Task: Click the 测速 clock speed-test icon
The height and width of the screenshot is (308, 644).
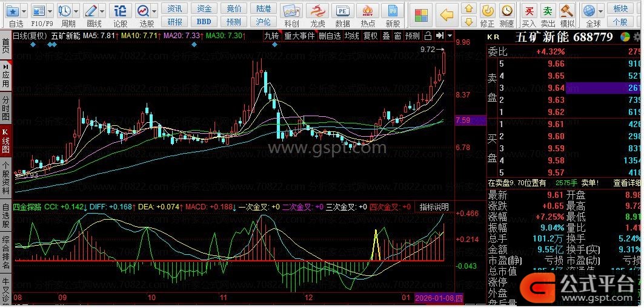Action: pyautogui.click(x=506, y=15)
